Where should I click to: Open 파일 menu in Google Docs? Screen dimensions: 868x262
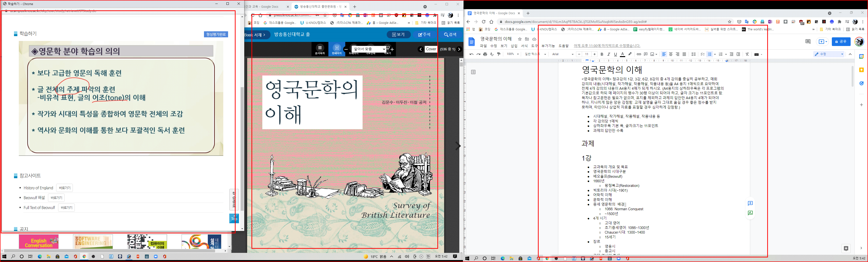[483, 46]
